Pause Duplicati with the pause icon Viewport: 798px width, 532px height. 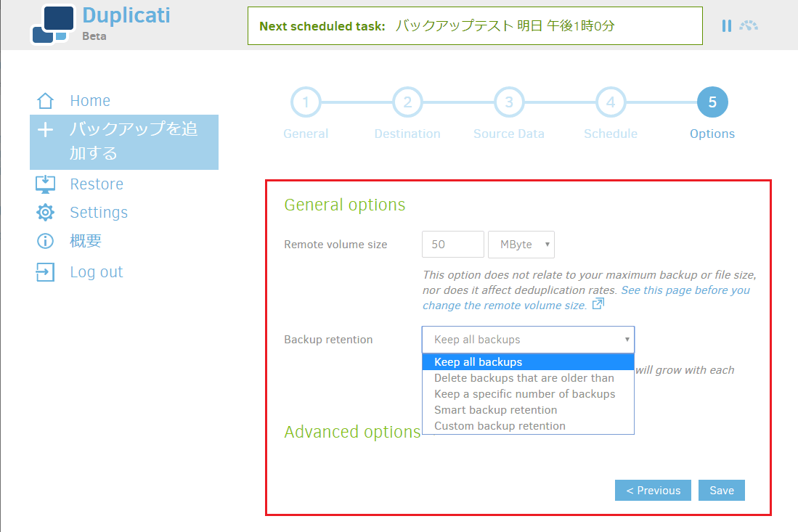click(726, 26)
